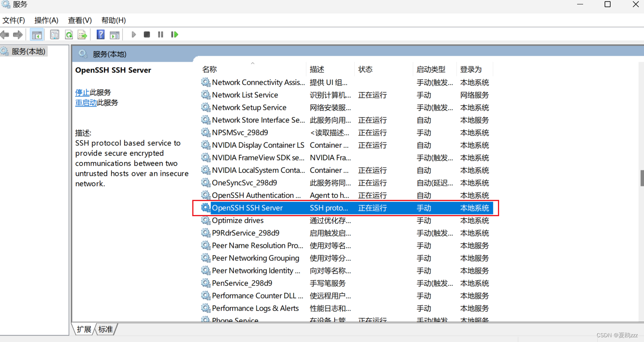Click gear icon of OpenSSH SSH Server
The image size is (644, 342).
tap(206, 207)
